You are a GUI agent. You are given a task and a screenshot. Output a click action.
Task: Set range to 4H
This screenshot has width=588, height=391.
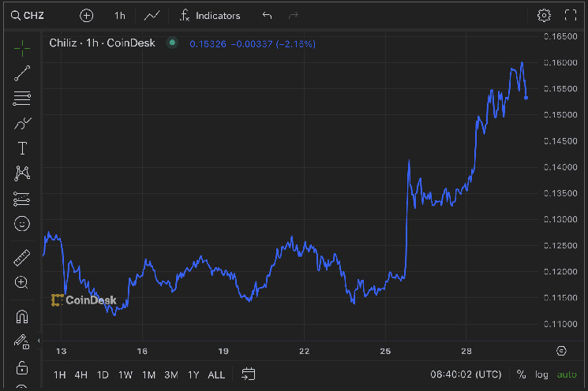pos(81,375)
